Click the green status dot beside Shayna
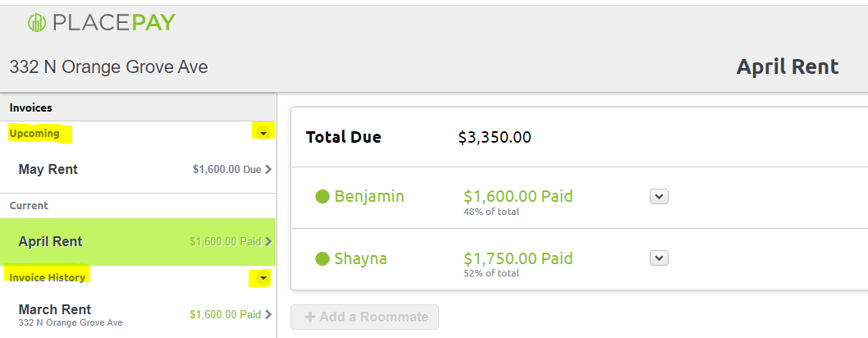The width and height of the screenshot is (868, 338). coord(322,258)
